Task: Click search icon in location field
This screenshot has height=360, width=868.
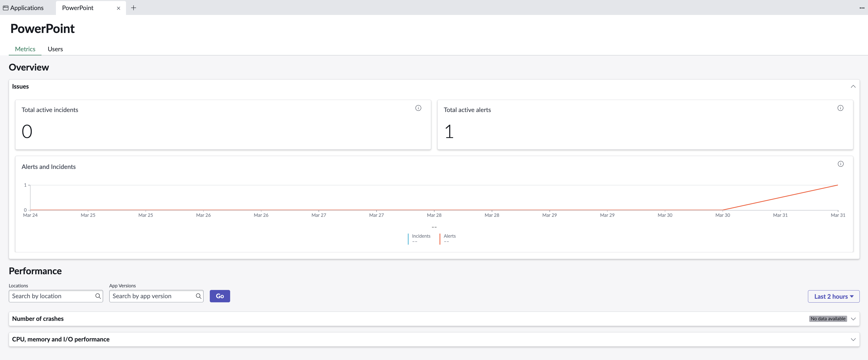Action: point(98,296)
